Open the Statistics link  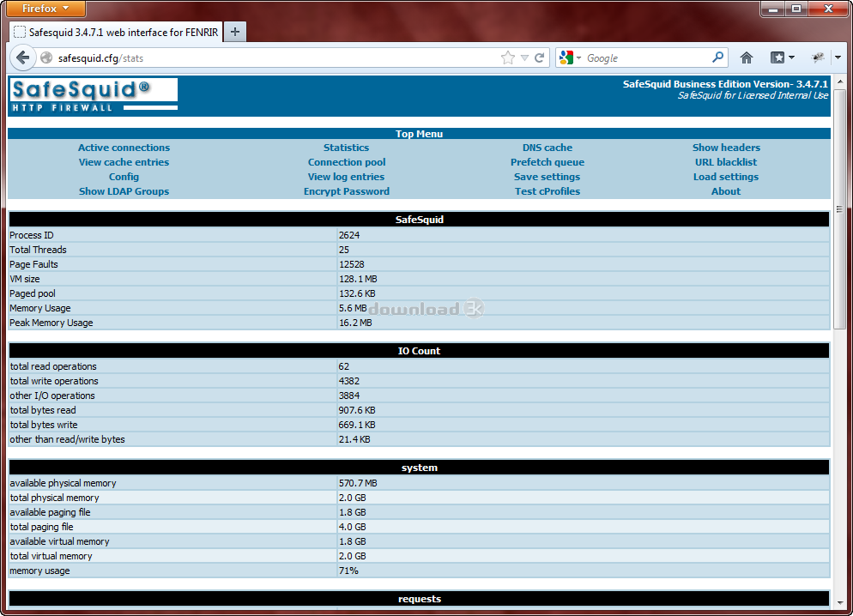click(346, 148)
